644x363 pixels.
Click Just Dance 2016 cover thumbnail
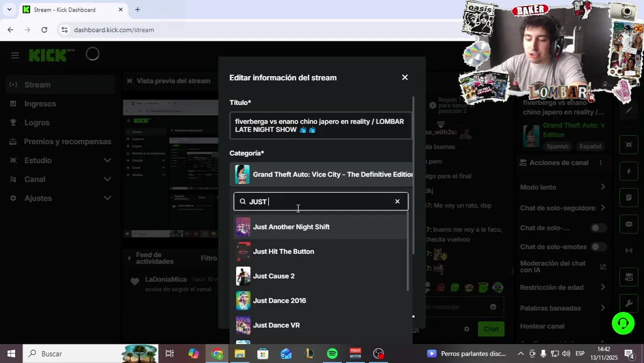coord(243,300)
